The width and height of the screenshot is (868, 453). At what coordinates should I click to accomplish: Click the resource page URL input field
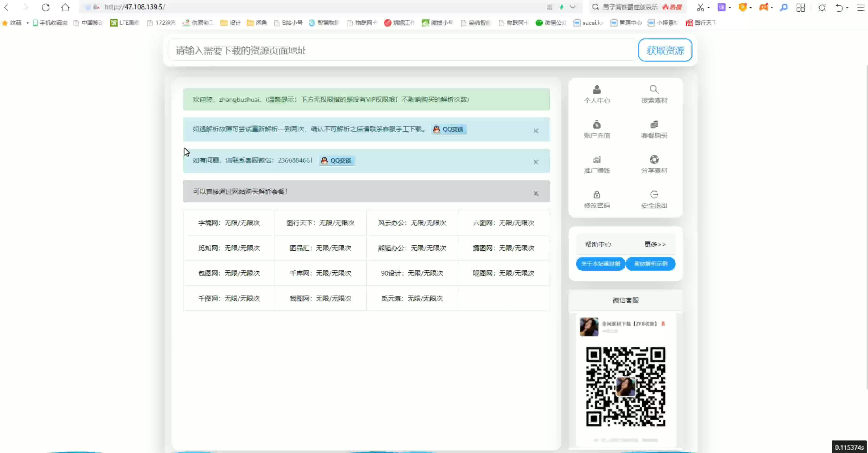[403, 50]
